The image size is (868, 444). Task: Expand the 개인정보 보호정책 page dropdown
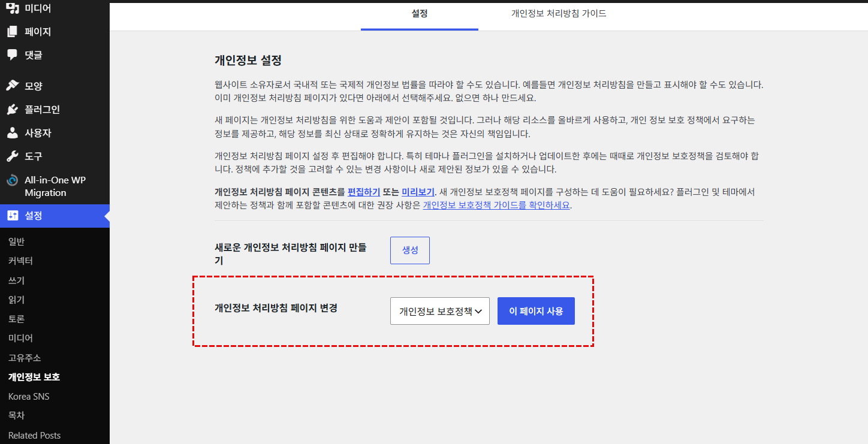pos(440,311)
